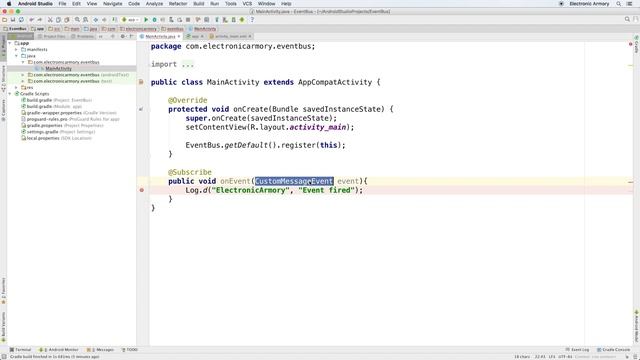This screenshot has width=640, height=360.
Task: Expand the test package node
Action: 23,81
